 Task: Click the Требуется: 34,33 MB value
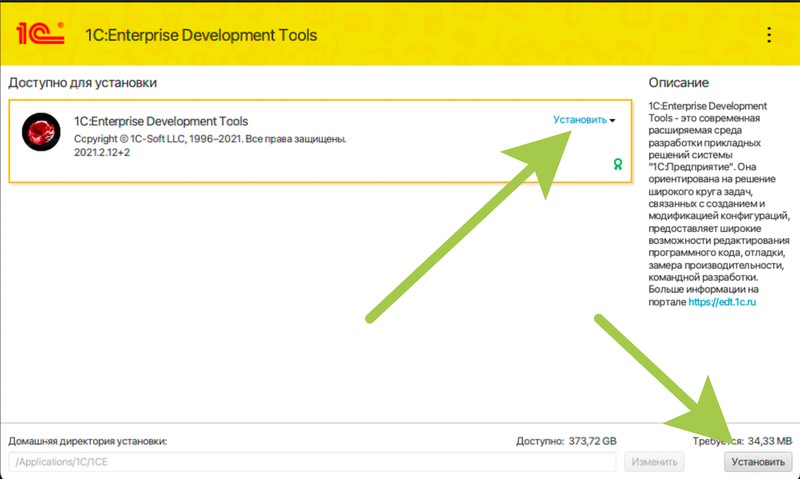point(742,441)
